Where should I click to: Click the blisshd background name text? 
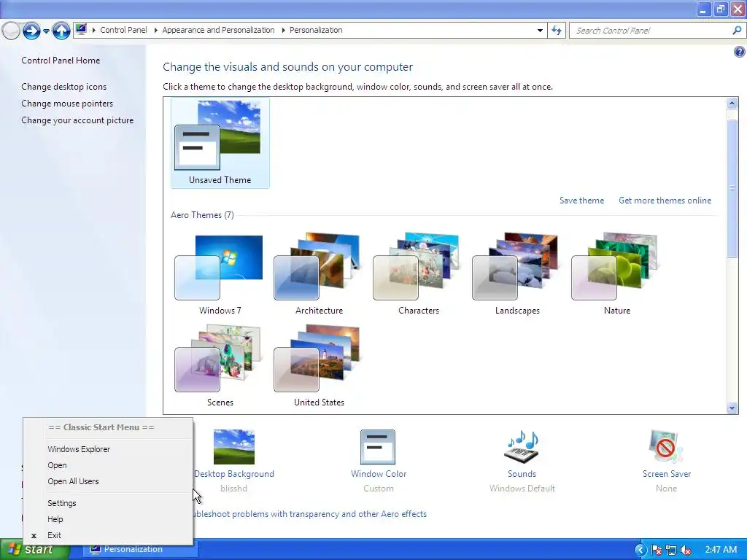click(x=234, y=489)
